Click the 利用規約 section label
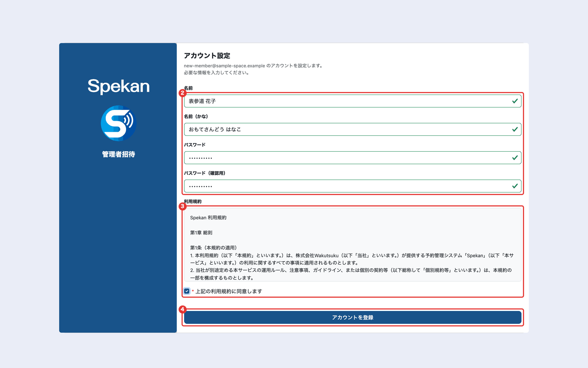This screenshot has height=368, width=588. point(193,202)
